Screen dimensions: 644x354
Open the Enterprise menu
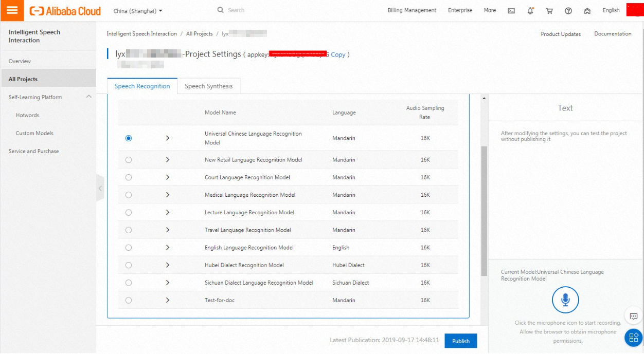[x=460, y=10]
